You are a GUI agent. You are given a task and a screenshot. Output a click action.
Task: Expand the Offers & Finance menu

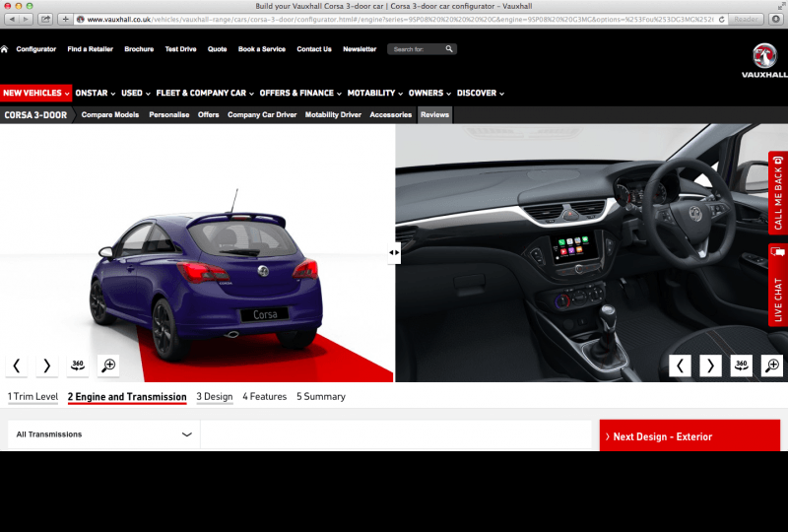point(300,93)
